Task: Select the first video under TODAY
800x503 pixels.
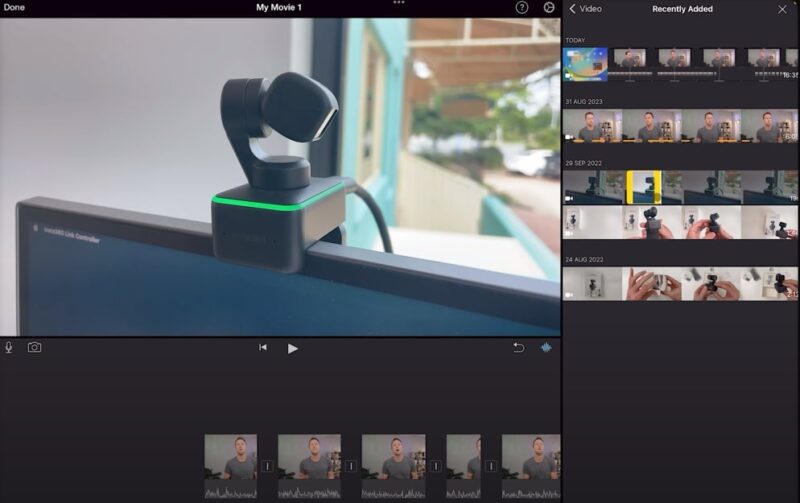Action: 585,65
